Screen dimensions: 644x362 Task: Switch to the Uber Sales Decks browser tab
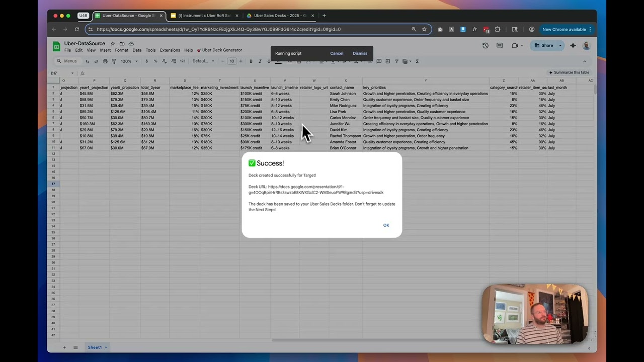click(279, 16)
